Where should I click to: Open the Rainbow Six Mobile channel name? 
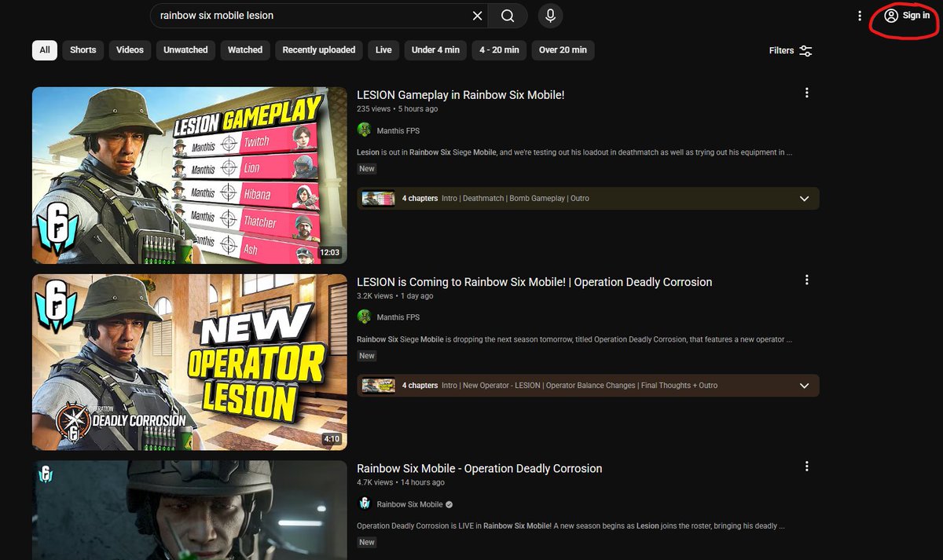pos(409,505)
